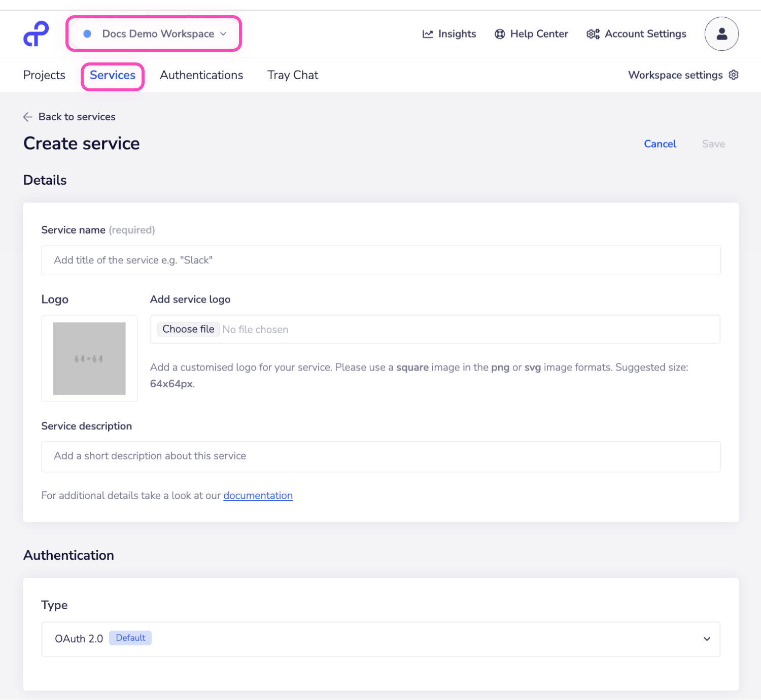761x700 pixels.
Task: Open Account Settings using the gear icon
Action: [593, 34]
